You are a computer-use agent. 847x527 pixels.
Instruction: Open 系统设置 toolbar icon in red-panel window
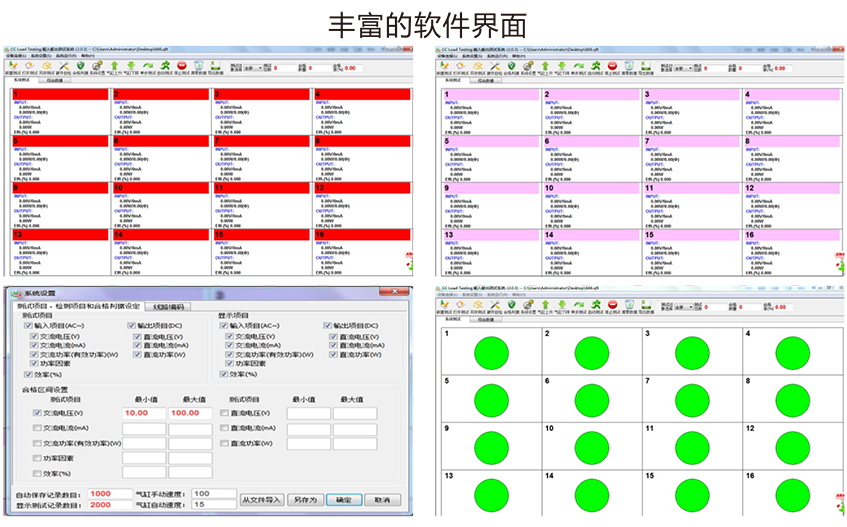[98, 66]
